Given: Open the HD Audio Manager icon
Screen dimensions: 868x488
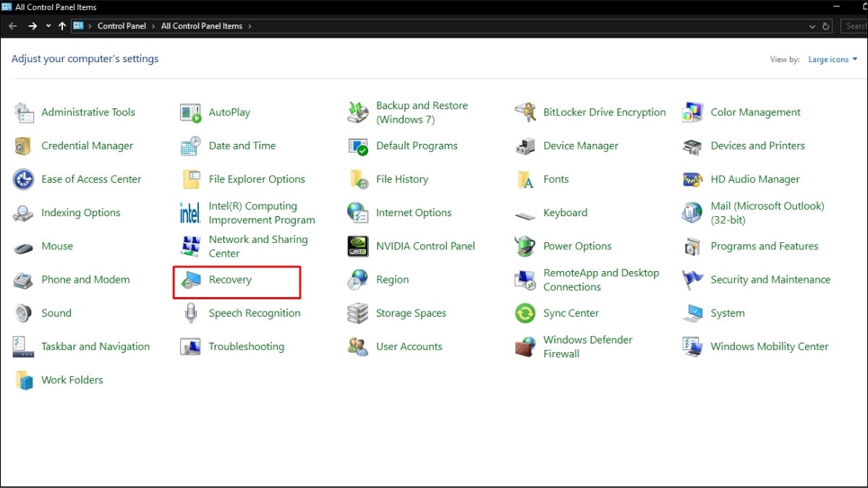Looking at the screenshot, I should point(693,179).
